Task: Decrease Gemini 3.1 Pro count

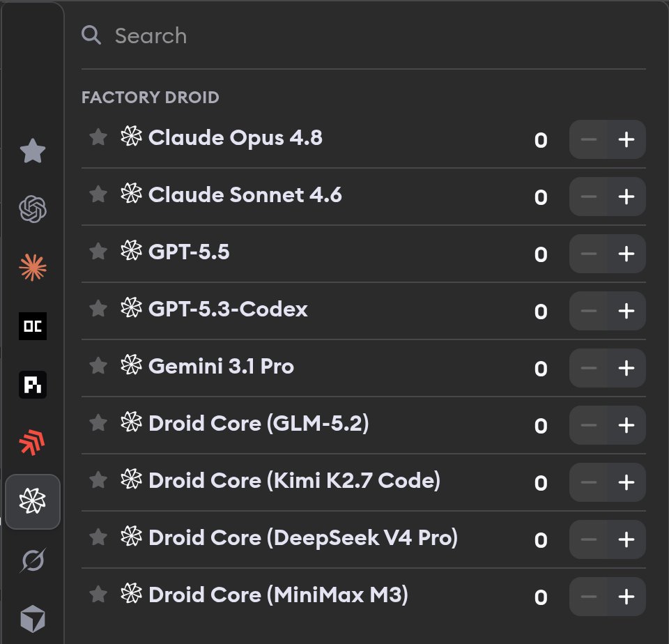Action: [588, 368]
